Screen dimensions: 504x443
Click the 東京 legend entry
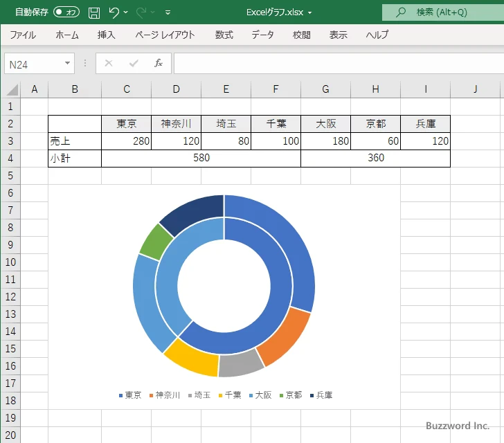[x=130, y=395]
